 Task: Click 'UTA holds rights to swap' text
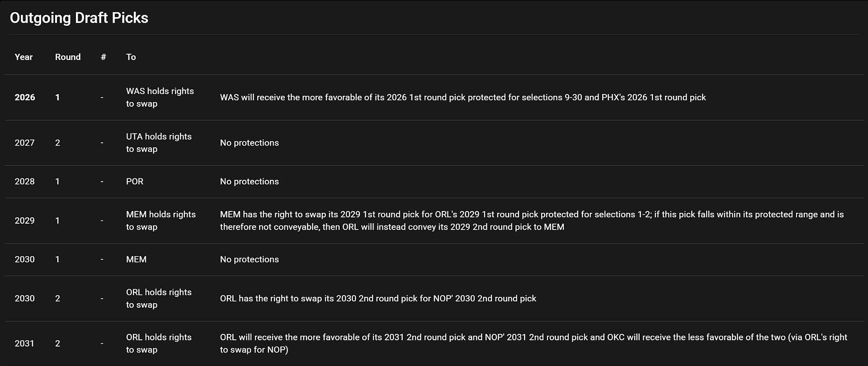click(x=159, y=143)
